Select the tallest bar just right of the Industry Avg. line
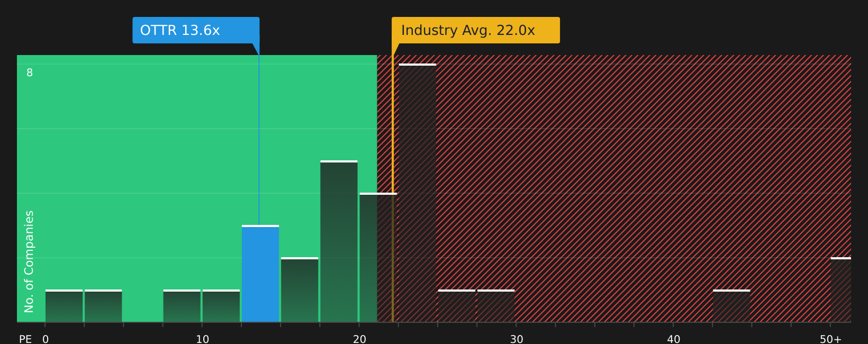Screen dimensions: 868x344 click(418, 193)
